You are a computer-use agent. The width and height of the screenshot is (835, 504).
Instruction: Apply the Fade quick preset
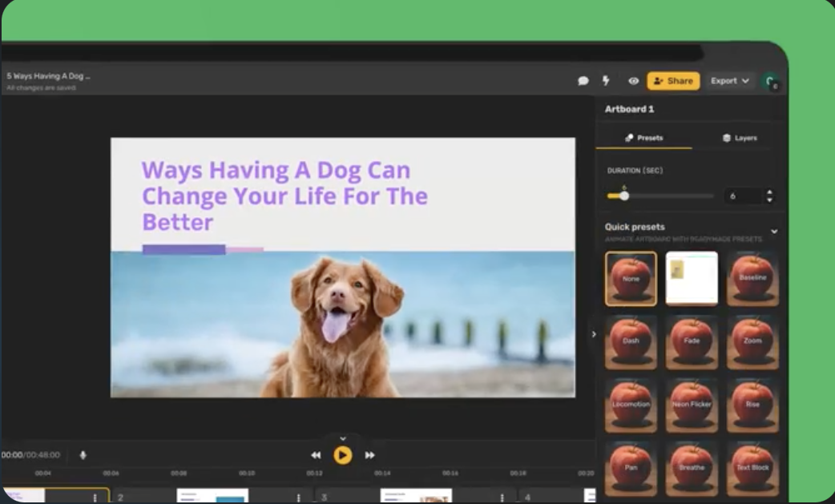[691, 342]
